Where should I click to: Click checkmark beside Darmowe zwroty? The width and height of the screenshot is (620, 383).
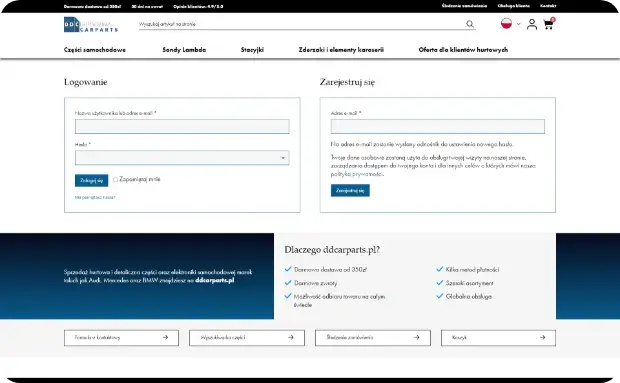click(x=288, y=283)
